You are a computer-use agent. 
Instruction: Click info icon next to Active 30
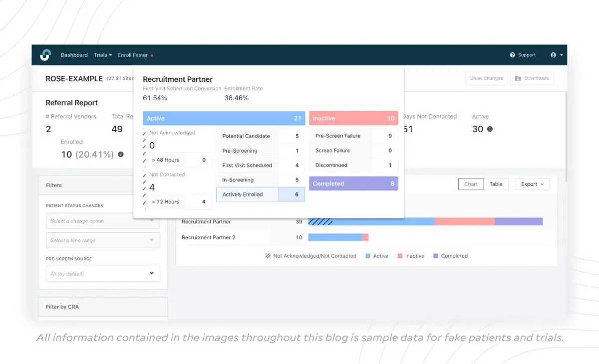[x=489, y=129]
